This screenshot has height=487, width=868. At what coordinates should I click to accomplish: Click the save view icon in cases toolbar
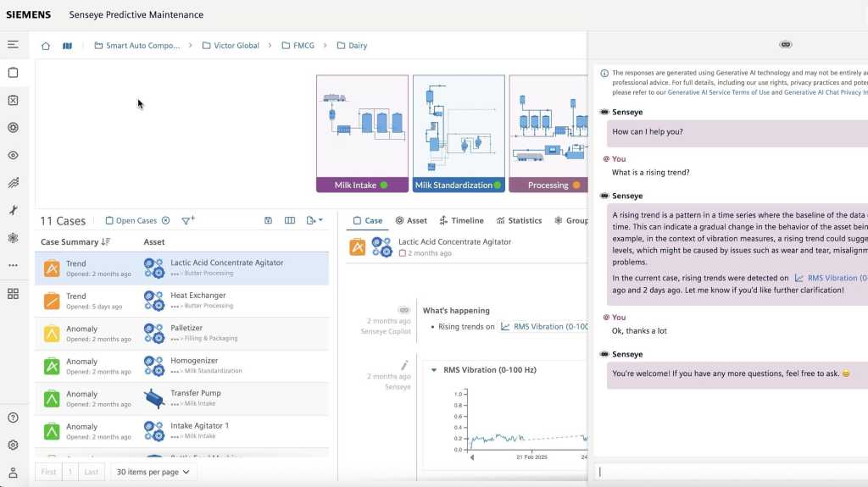coord(268,220)
